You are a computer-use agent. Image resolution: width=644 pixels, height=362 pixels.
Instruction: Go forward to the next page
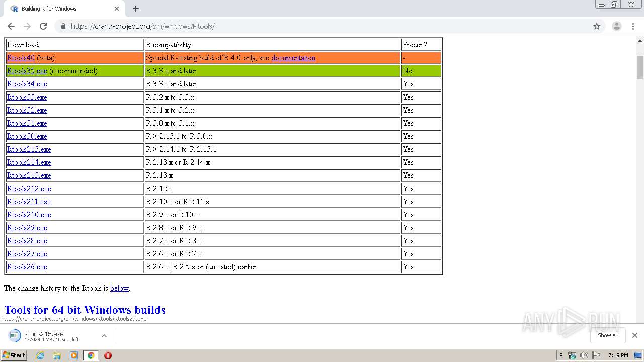click(27, 26)
